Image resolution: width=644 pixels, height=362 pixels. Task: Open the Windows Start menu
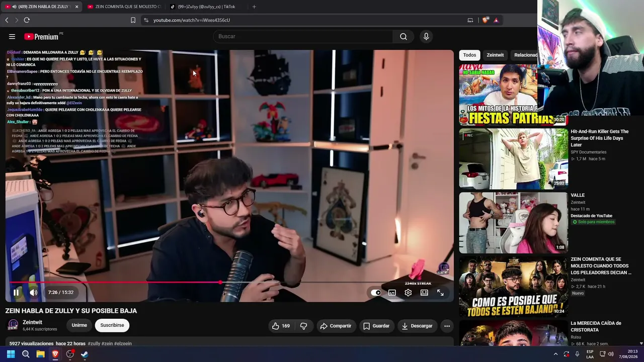coord(11,354)
